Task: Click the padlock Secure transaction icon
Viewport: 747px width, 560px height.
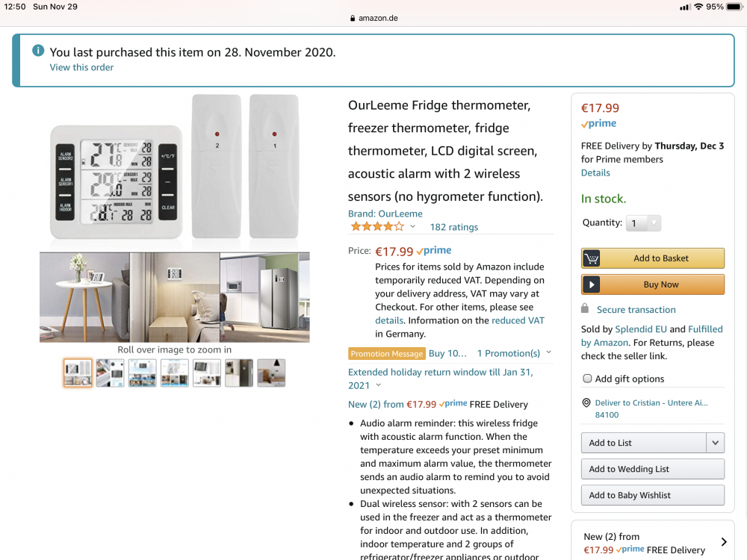Action: (585, 309)
